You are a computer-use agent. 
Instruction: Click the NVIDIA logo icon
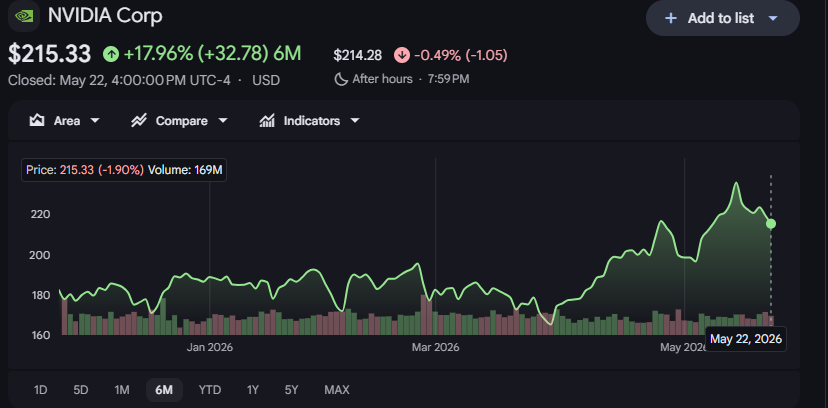coord(24,16)
